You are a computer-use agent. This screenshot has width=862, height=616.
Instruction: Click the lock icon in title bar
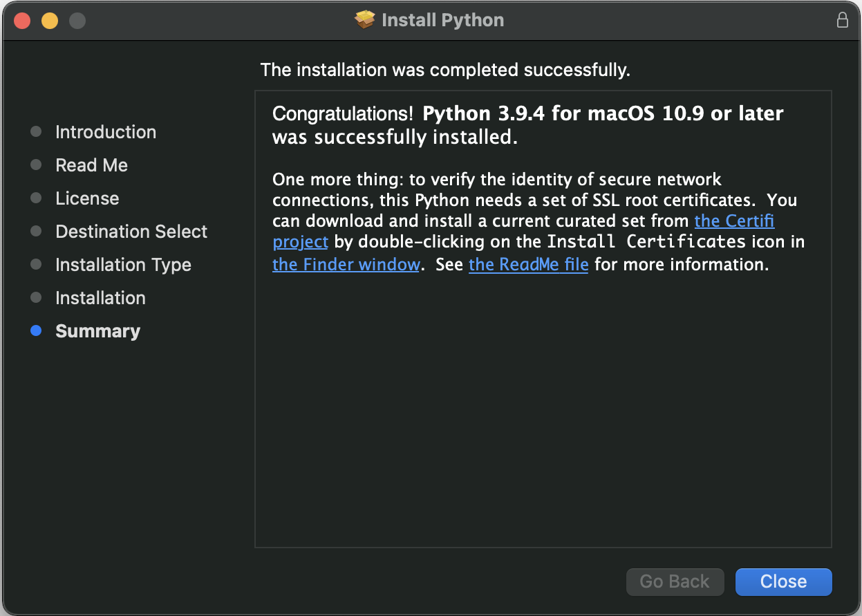click(x=842, y=20)
